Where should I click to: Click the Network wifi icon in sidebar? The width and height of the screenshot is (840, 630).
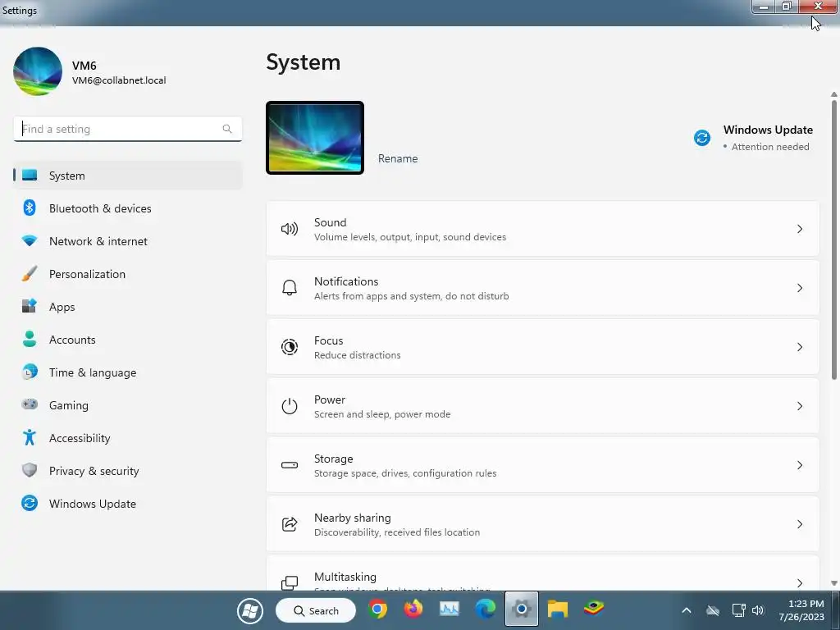coord(30,240)
